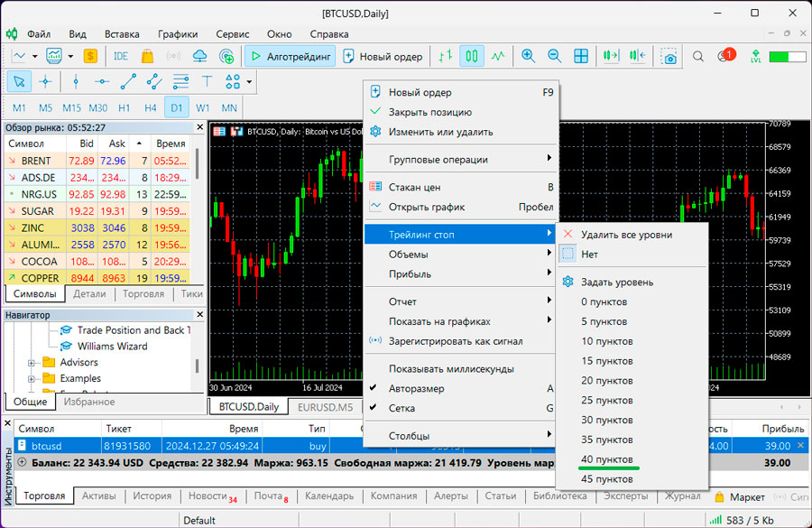Draw a vertical line tool

pos(76,81)
